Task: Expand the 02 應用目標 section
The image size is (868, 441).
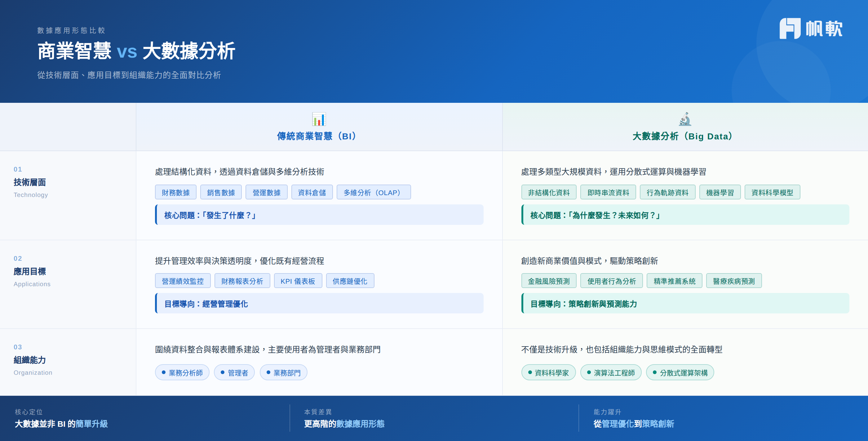Action: tap(30, 272)
